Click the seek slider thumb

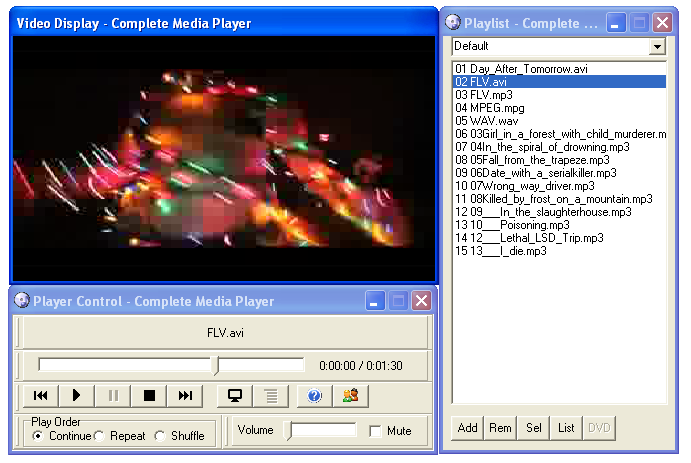point(216,366)
